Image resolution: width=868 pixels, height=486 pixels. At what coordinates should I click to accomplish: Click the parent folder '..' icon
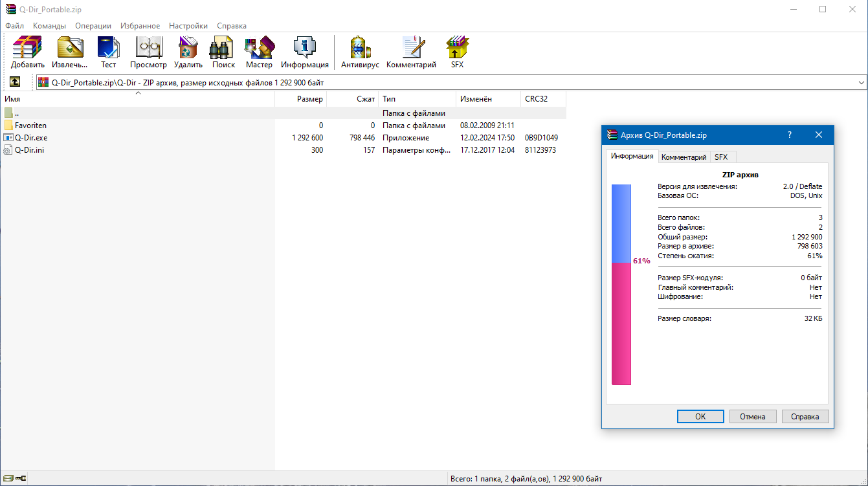click(x=8, y=113)
